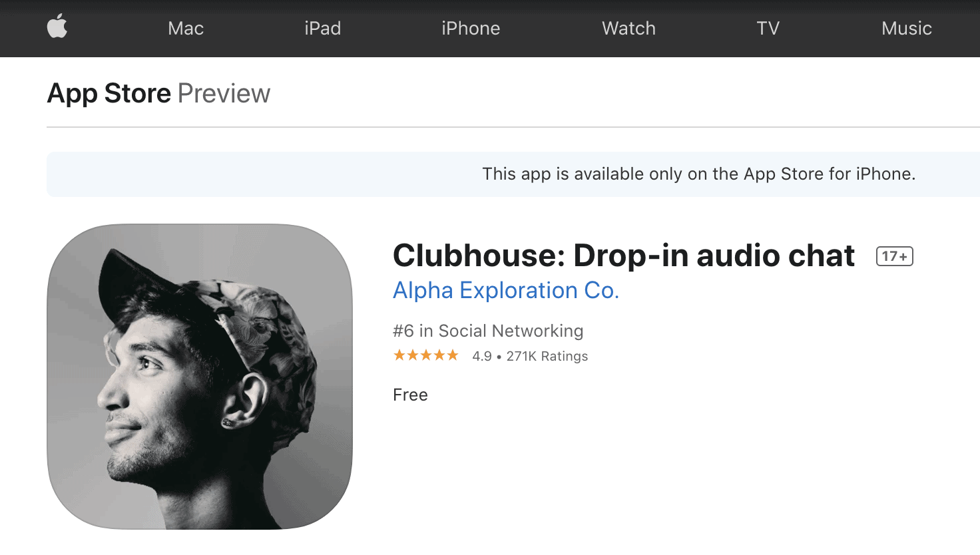Screen dimensions: 980x555
Task: Select iPhone in the navigation bar
Action: (471, 28)
